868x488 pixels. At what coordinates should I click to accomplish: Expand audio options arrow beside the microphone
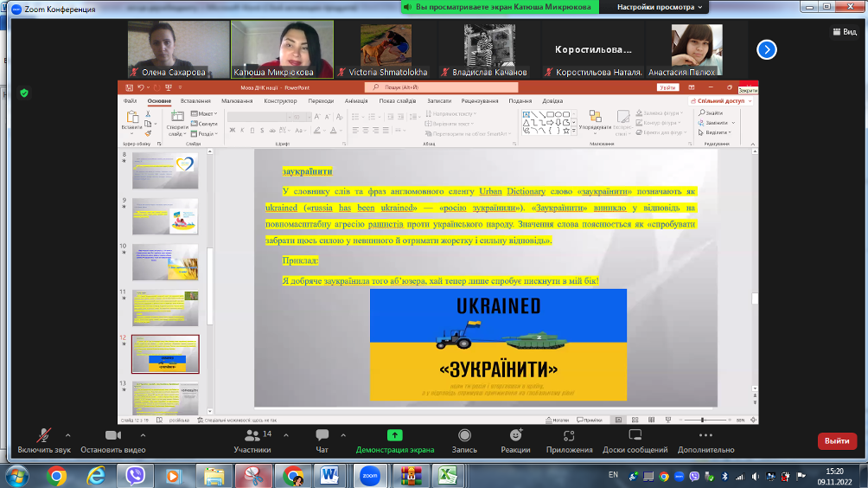[67, 434]
